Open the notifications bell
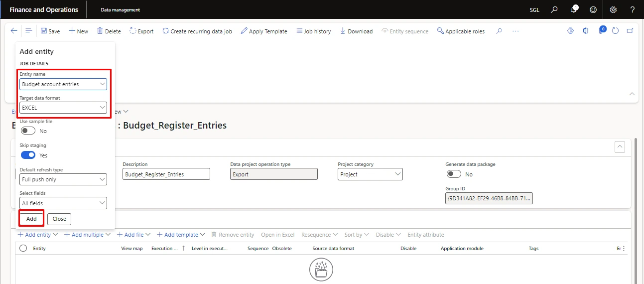This screenshot has height=284, width=644. coord(574,9)
